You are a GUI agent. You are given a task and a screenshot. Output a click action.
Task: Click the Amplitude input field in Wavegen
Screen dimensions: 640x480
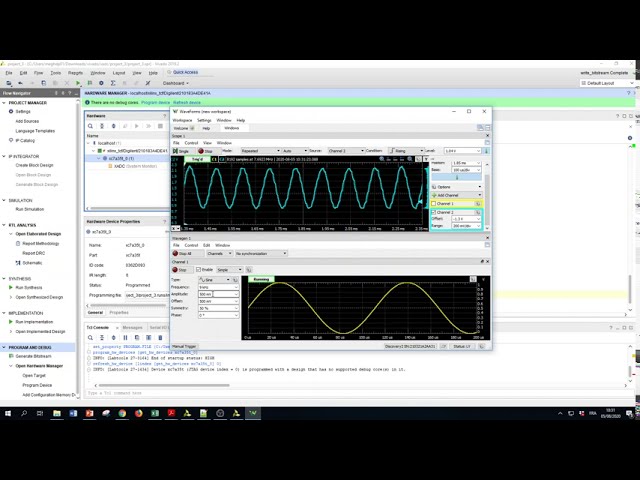pos(218,294)
